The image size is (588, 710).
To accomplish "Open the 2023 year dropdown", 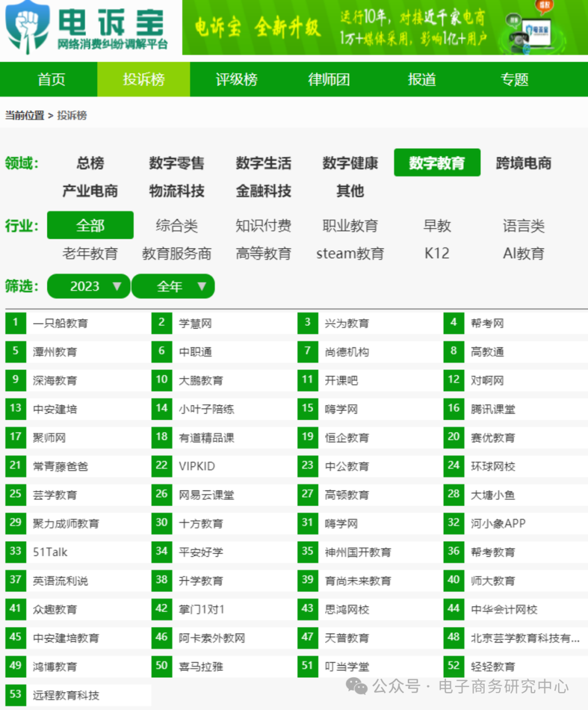I will click(88, 286).
